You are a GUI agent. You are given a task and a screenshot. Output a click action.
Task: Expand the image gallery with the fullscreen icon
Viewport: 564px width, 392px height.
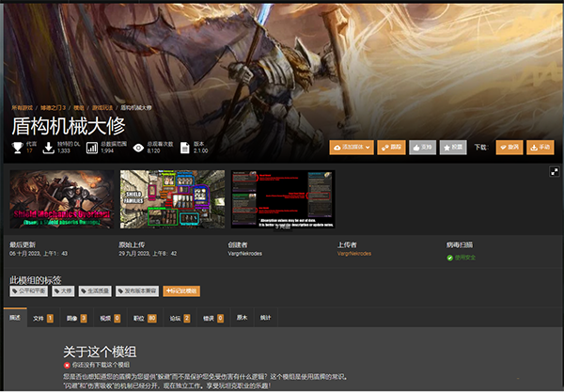click(x=555, y=172)
